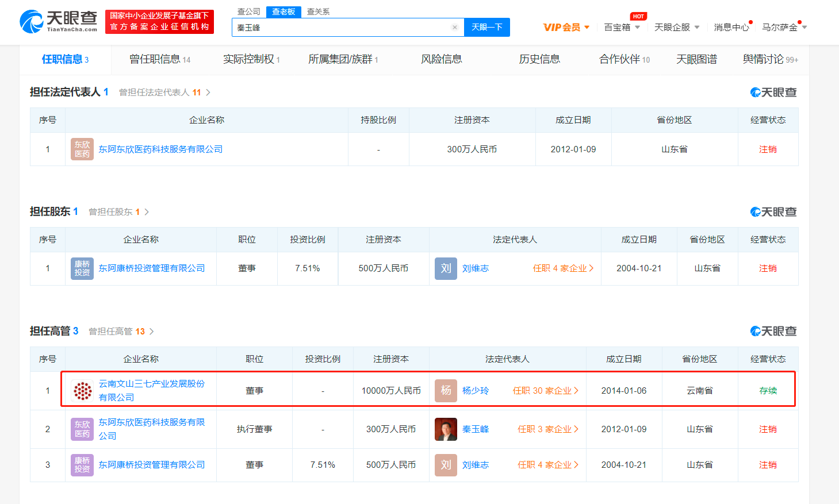Open the 风险信息 tab

441,59
